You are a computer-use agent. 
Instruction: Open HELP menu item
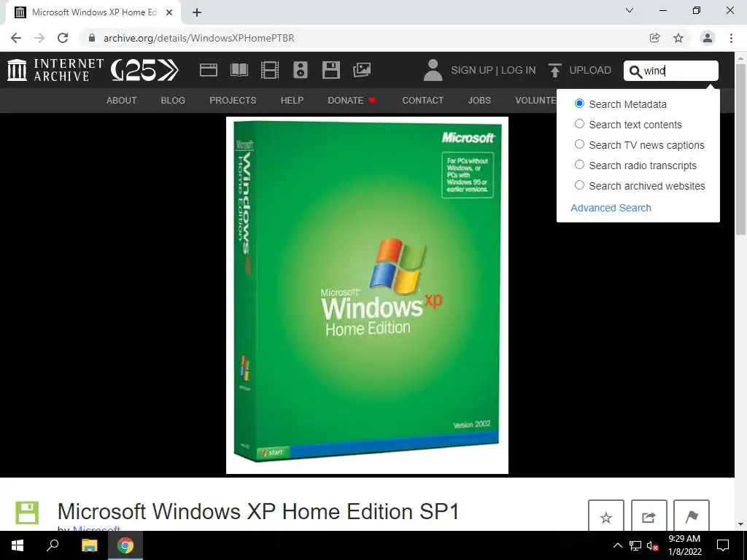292,101
